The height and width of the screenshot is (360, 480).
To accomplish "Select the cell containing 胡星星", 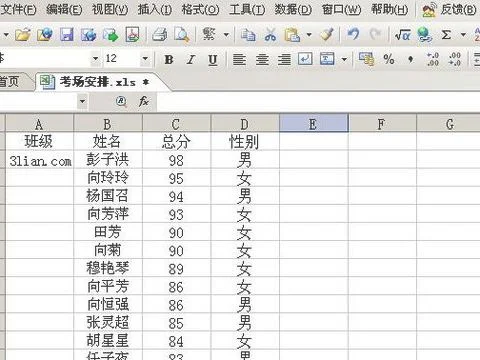I will (x=108, y=340).
